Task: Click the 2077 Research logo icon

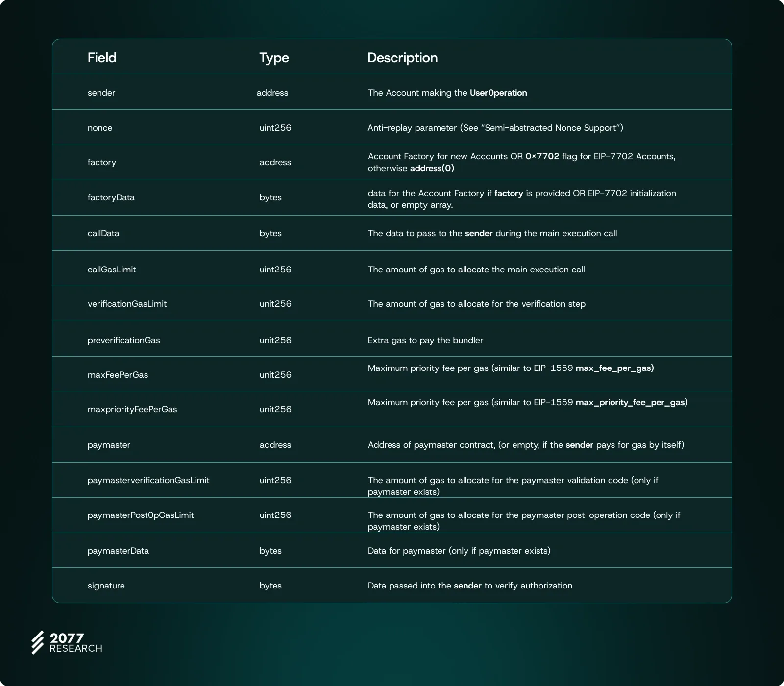Action: (38, 642)
